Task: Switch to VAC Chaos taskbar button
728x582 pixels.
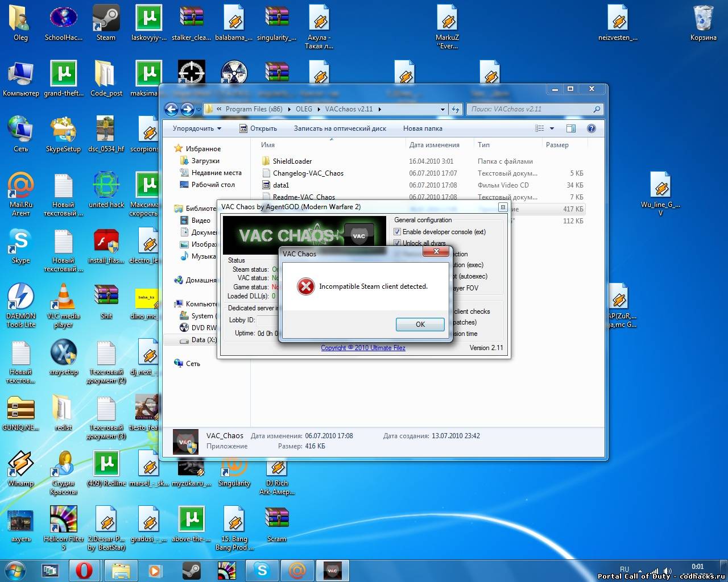Action: click(333, 570)
